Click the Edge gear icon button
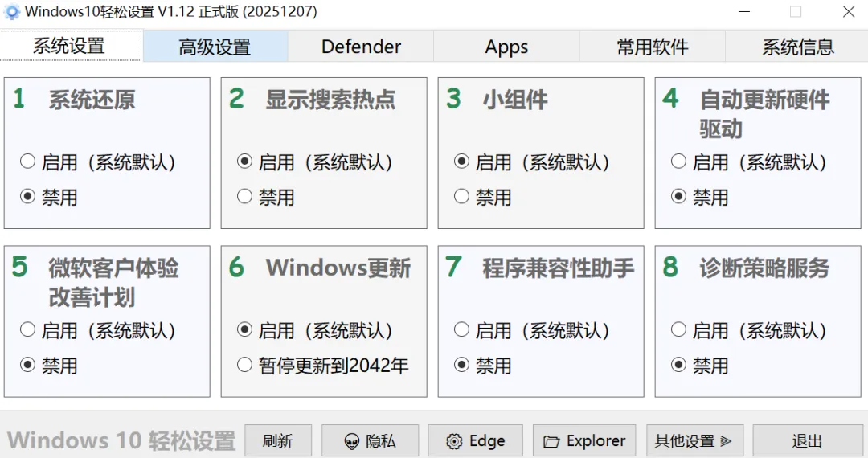 475,441
